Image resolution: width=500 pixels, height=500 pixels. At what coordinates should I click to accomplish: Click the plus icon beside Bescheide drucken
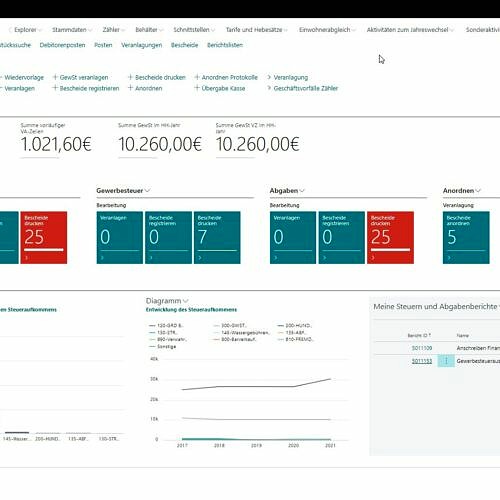click(131, 77)
